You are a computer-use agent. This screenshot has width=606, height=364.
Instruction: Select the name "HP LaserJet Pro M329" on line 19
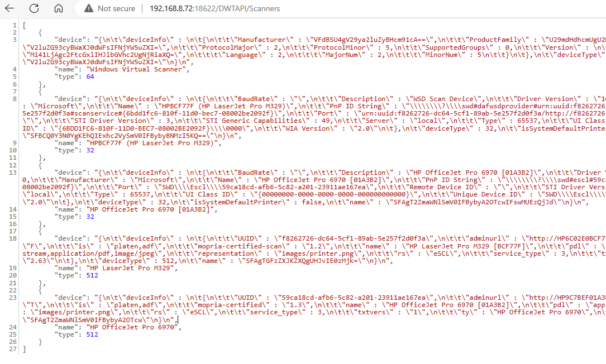(132, 268)
